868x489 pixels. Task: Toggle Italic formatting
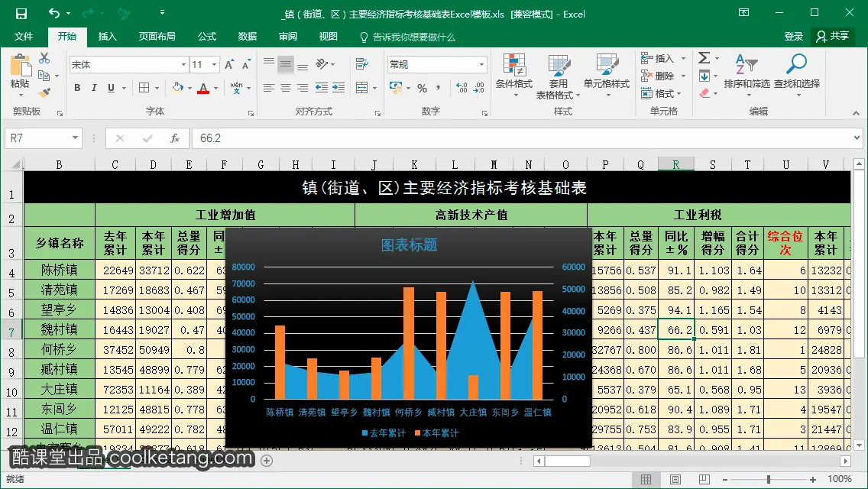[x=94, y=88]
